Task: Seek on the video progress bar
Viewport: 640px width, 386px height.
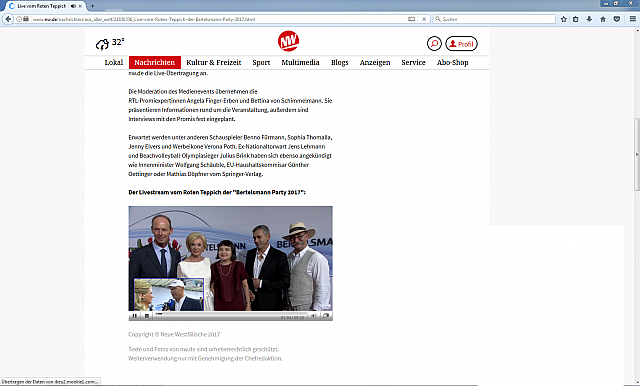Action: (x=231, y=314)
